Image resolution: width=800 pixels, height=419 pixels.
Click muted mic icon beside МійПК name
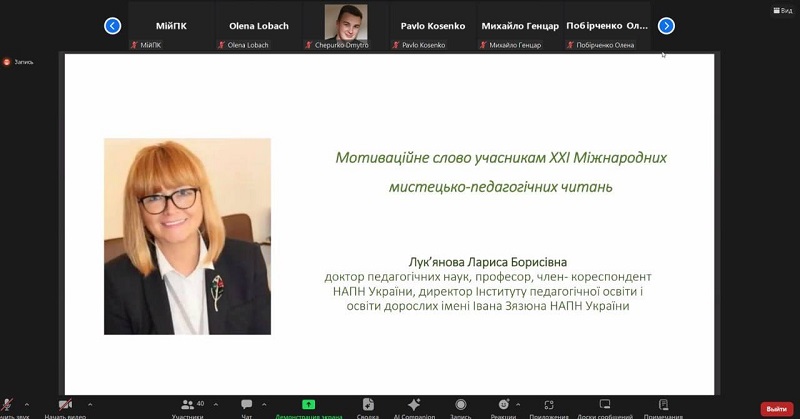(134, 45)
